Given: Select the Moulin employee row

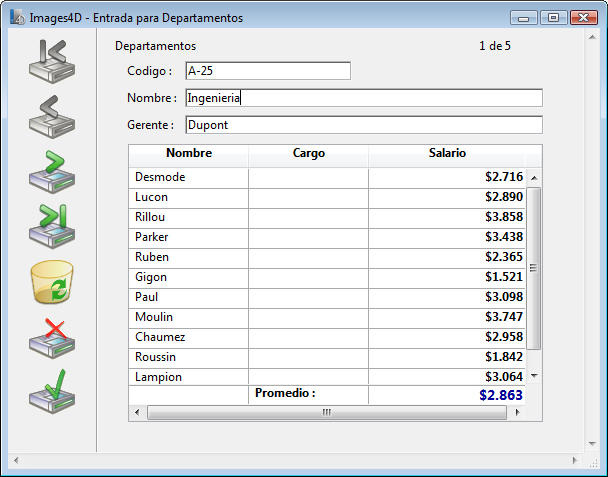Looking at the screenshot, I should click(x=190, y=317).
